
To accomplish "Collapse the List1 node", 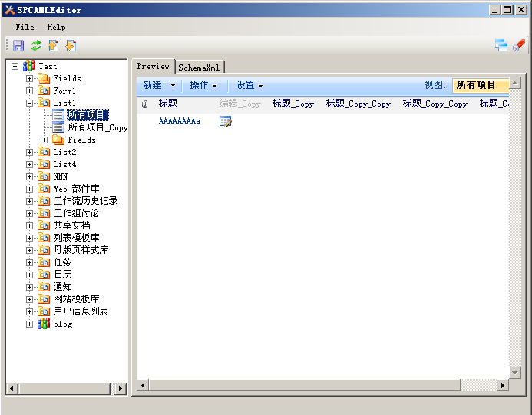I will 29,103.
